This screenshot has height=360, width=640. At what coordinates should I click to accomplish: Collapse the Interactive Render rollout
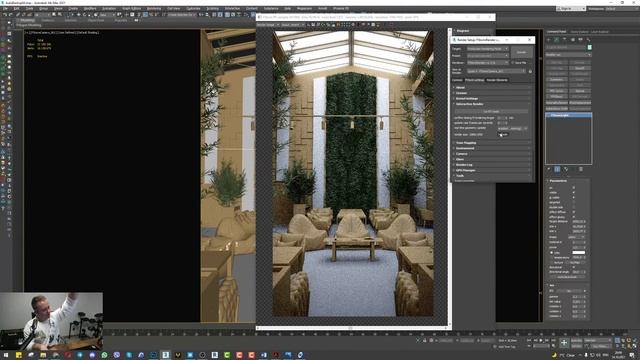[x=492, y=104]
